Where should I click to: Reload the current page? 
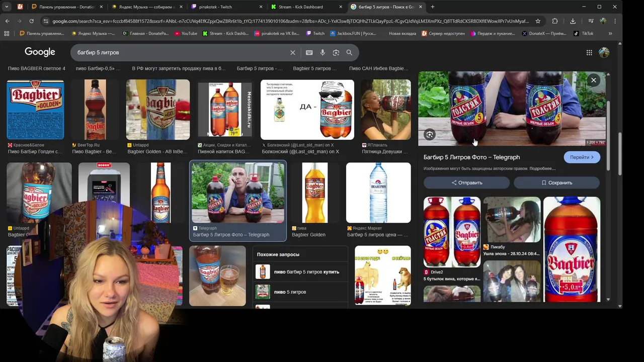(31, 21)
